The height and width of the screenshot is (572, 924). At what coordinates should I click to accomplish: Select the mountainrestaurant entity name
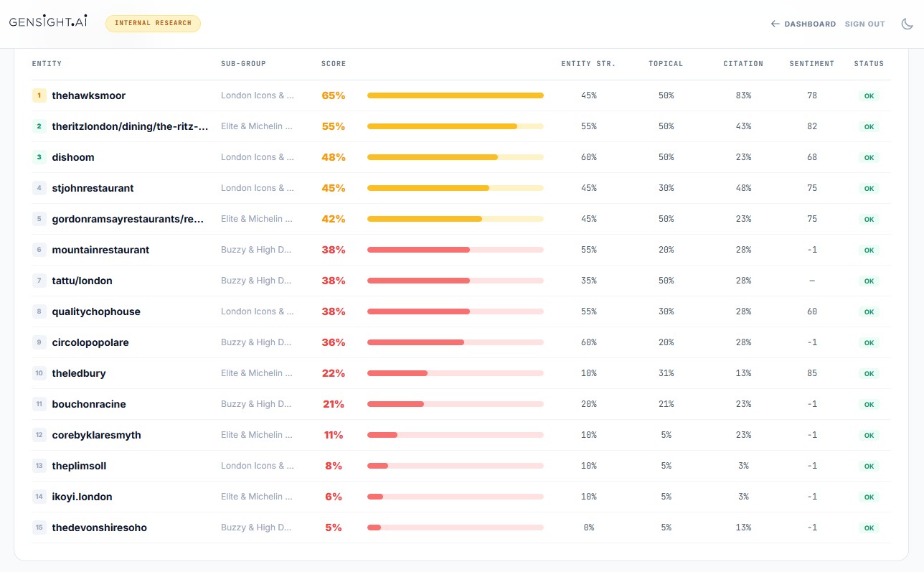100,250
